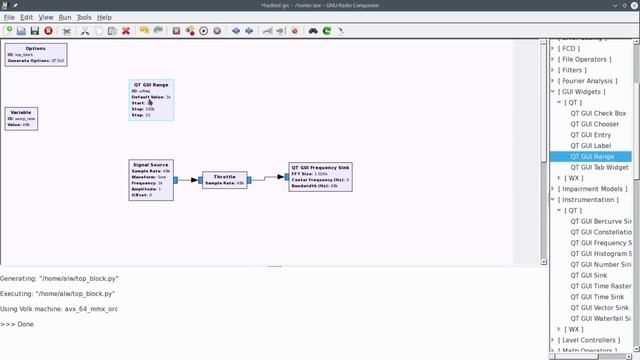
Task: Execute the flow graph
Action: coord(203,31)
